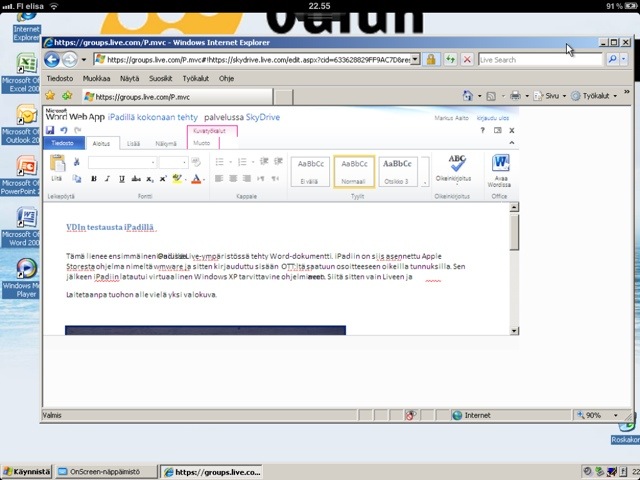Select the Otsikko 3 heading style
640x480 pixels.
coord(397,170)
